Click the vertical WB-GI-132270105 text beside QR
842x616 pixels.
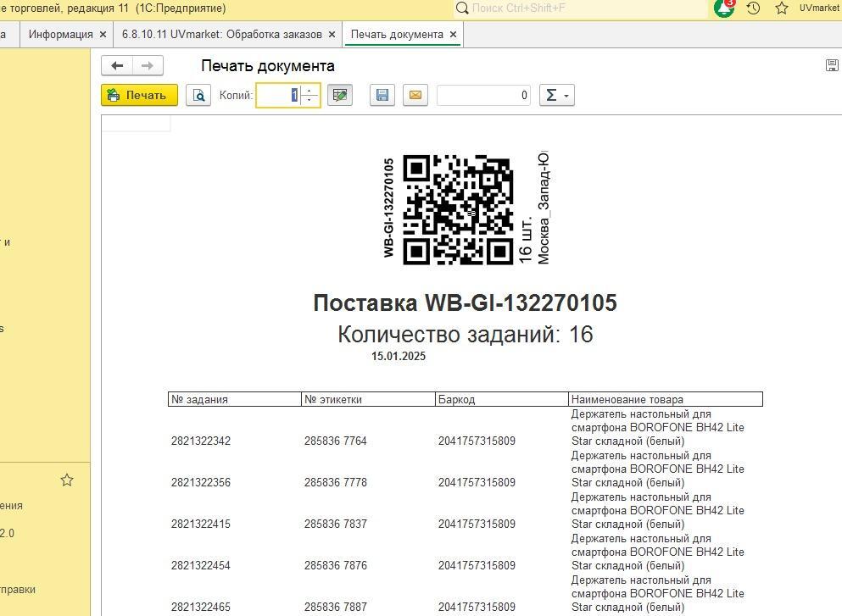[389, 208]
